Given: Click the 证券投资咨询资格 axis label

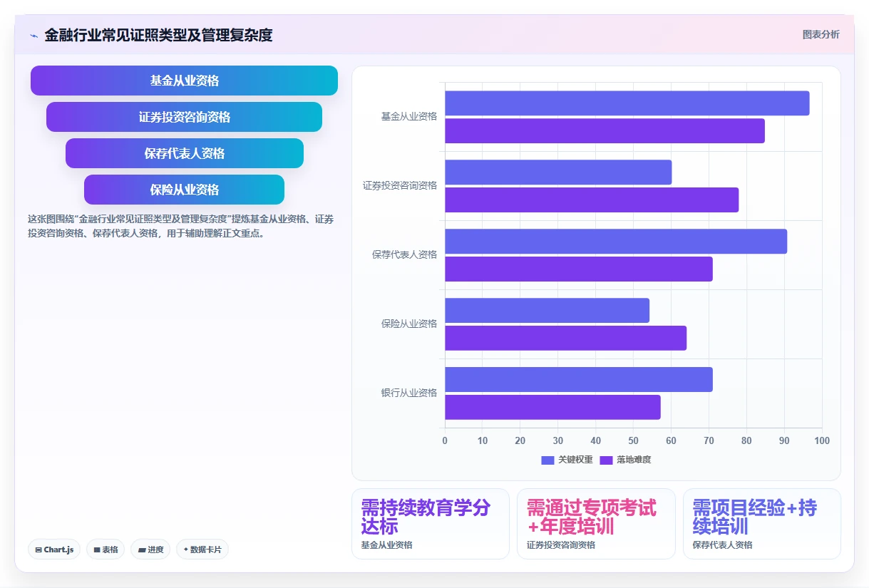Looking at the screenshot, I should click(400, 185).
